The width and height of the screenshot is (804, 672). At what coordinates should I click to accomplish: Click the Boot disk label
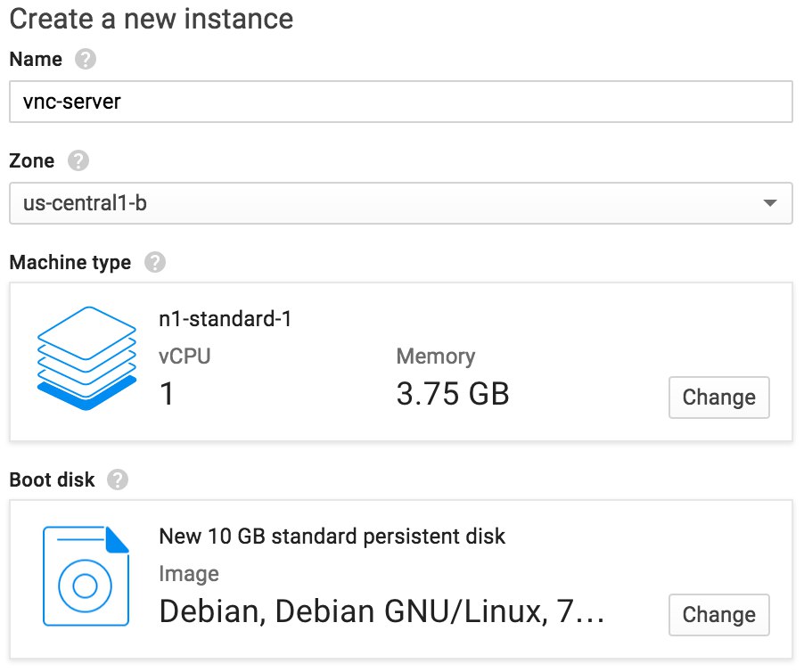point(52,479)
